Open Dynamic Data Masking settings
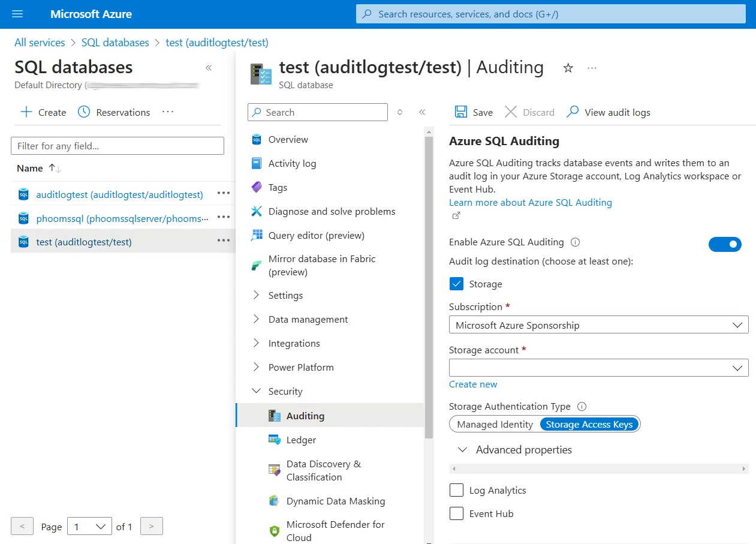The image size is (756, 544). (335, 501)
